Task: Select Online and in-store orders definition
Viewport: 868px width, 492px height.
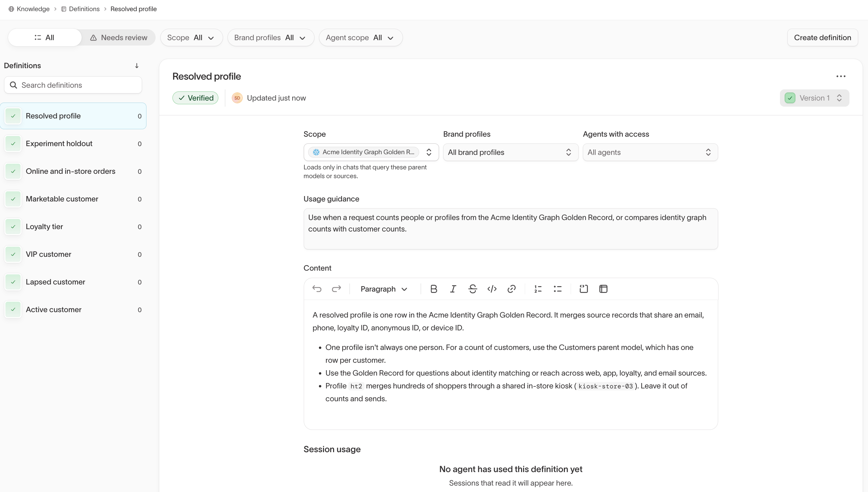Action: tap(73, 171)
